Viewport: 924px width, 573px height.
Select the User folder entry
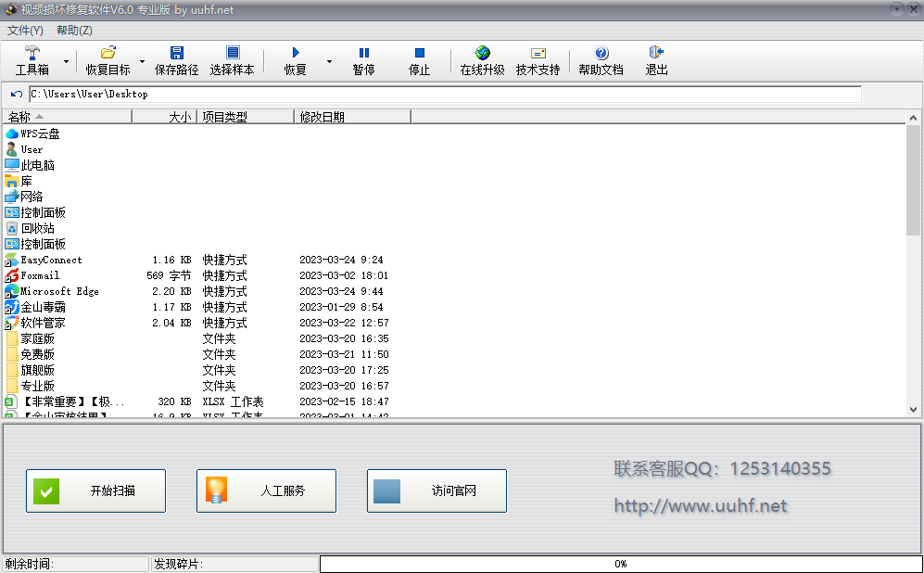click(24, 149)
